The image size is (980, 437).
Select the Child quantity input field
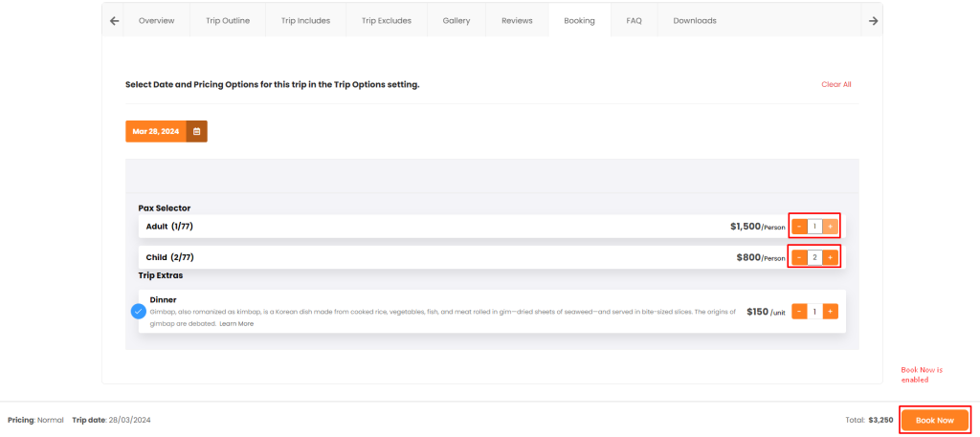(814, 257)
